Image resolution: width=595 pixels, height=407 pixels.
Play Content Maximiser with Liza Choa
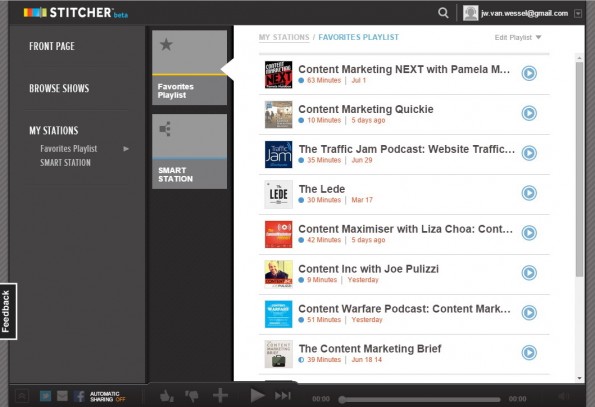pyautogui.click(x=529, y=233)
